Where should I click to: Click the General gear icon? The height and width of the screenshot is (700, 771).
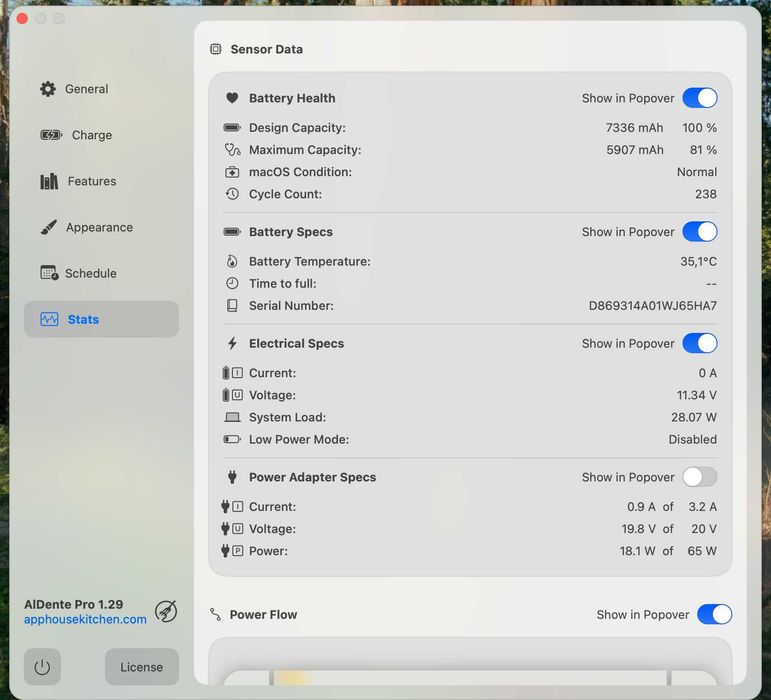(x=48, y=89)
